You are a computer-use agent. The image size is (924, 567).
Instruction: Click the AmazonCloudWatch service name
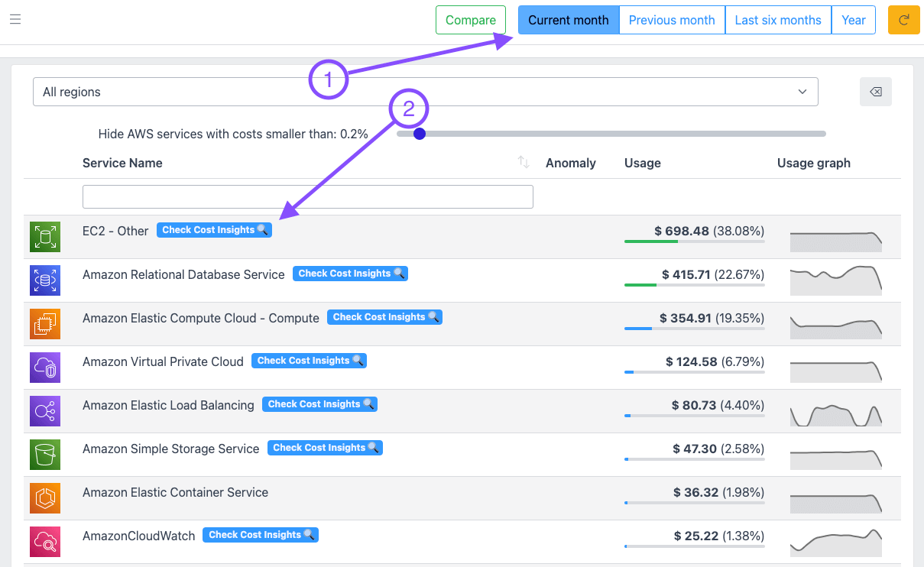pos(139,536)
